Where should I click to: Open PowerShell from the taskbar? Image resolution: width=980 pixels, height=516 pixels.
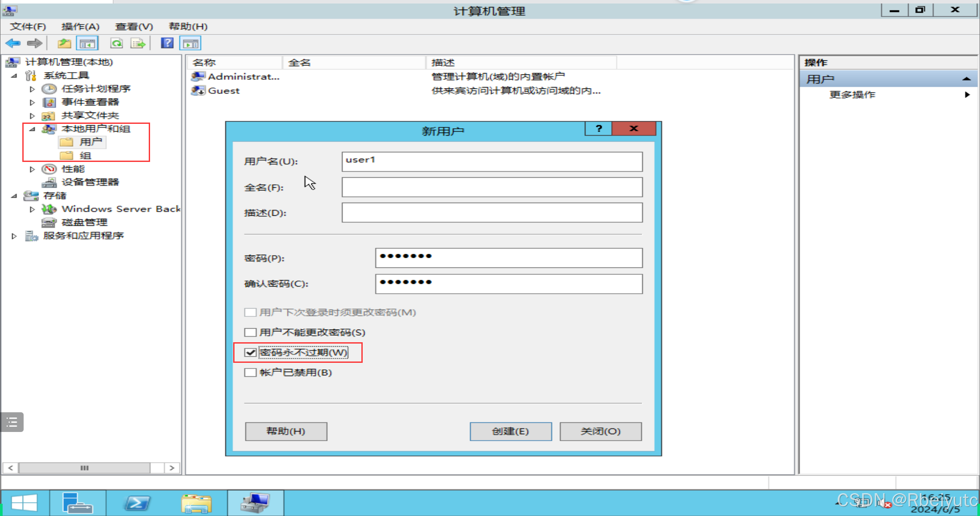pos(137,503)
